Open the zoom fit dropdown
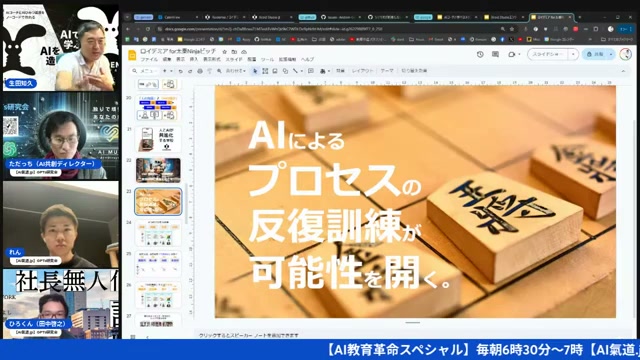This screenshot has height=360, width=640. [236, 71]
